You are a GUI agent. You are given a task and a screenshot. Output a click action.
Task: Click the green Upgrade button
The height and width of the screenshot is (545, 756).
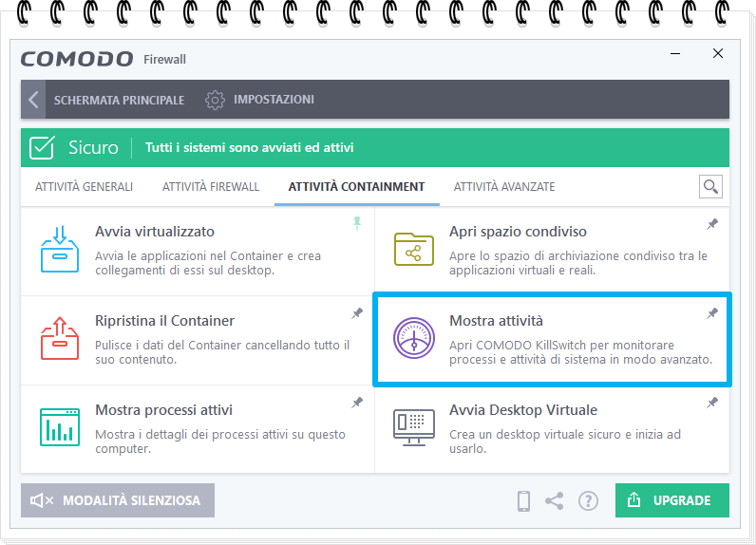tap(671, 500)
